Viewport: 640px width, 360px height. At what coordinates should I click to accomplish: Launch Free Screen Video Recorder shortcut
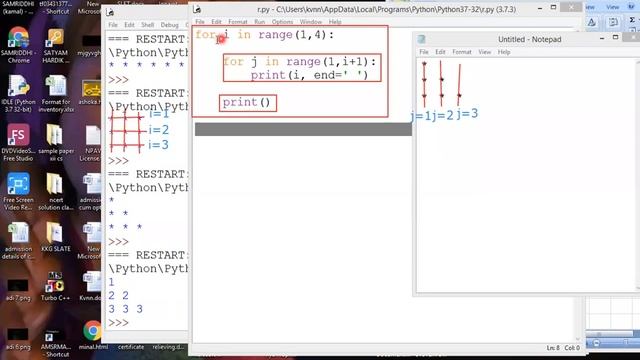click(x=18, y=192)
